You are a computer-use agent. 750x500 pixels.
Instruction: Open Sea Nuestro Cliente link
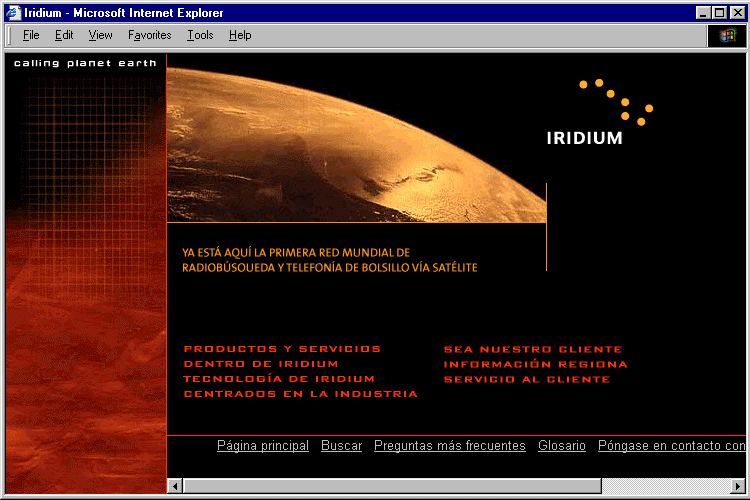coord(533,349)
